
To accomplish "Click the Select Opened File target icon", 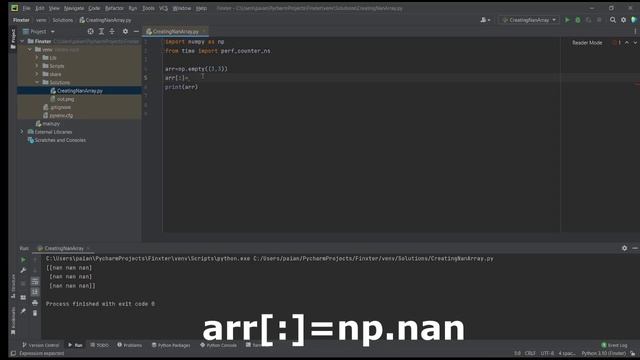I will pos(91,31).
